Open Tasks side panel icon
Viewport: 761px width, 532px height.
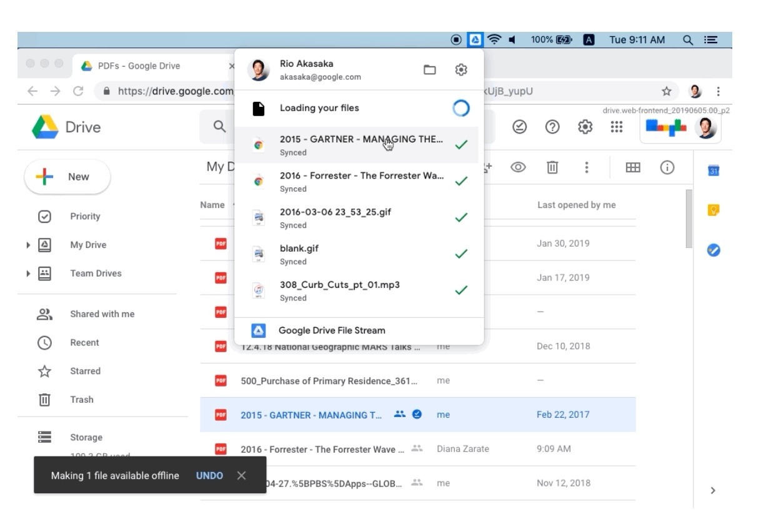(714, 250)
